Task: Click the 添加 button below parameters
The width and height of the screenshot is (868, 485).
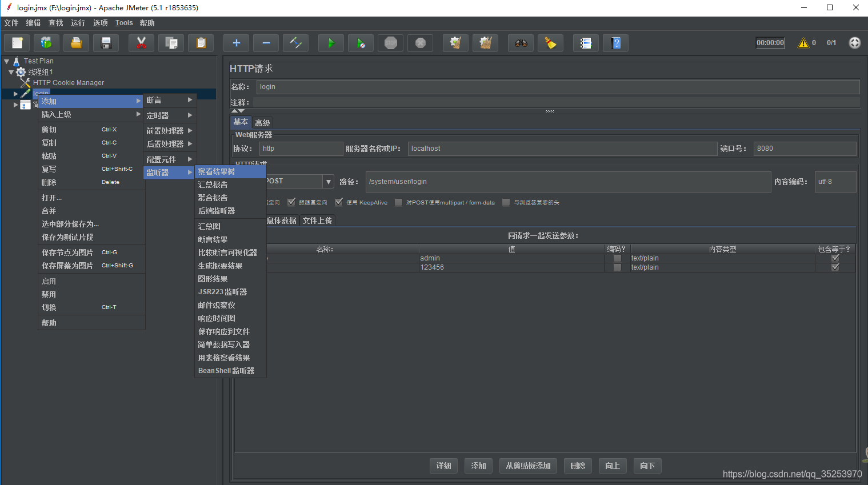Action: point(478,466)
